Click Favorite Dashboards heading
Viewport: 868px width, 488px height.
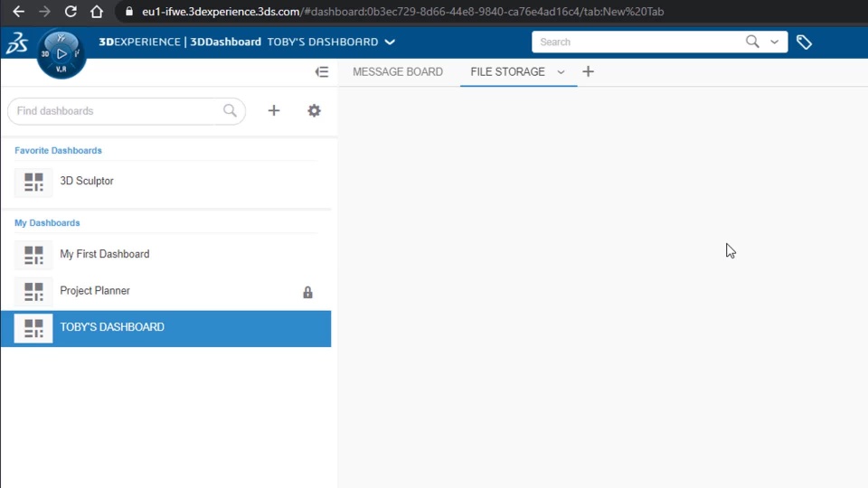(x=58, y=151)
